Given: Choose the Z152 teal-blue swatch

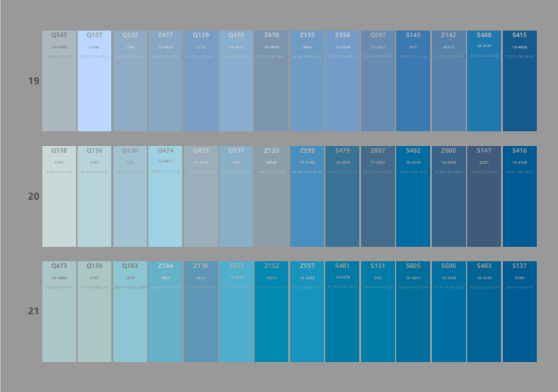Looking at the screenshot, I should pos(272,311).
